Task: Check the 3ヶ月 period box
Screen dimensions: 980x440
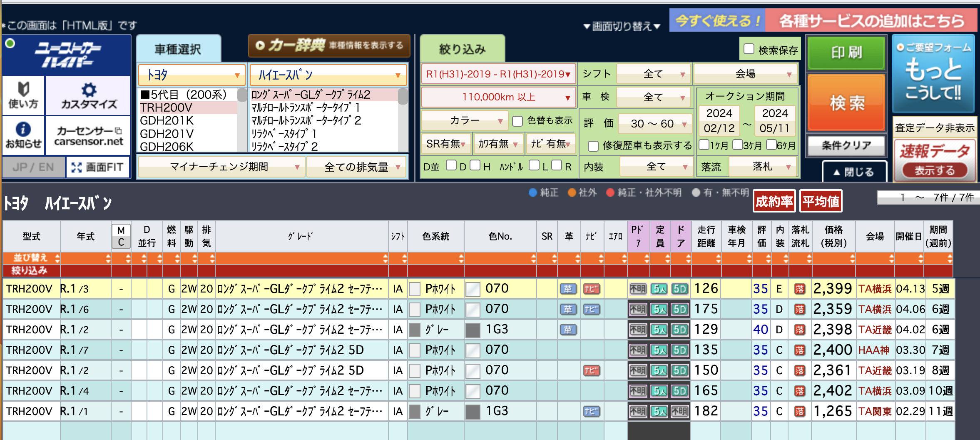Action: (737, 145)
